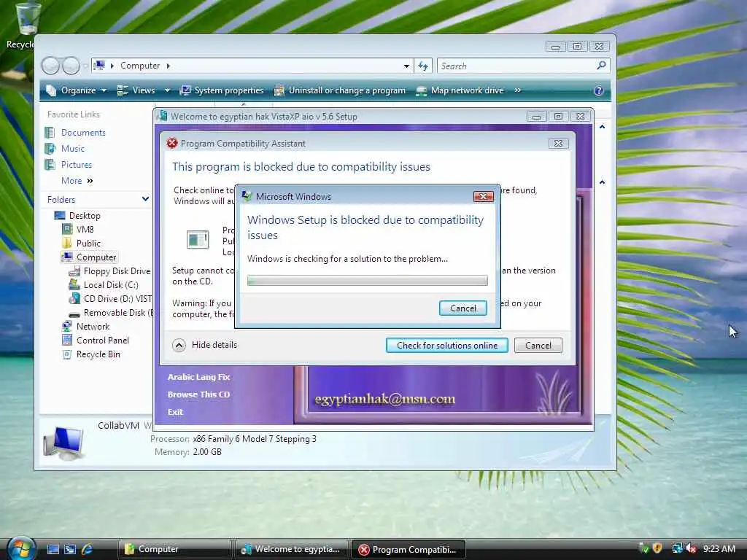The width and height of the screenshot is (747, 560).
Task: Click Cancel in Program Compatibility Assistant
Action: click(x=538, y=345)
